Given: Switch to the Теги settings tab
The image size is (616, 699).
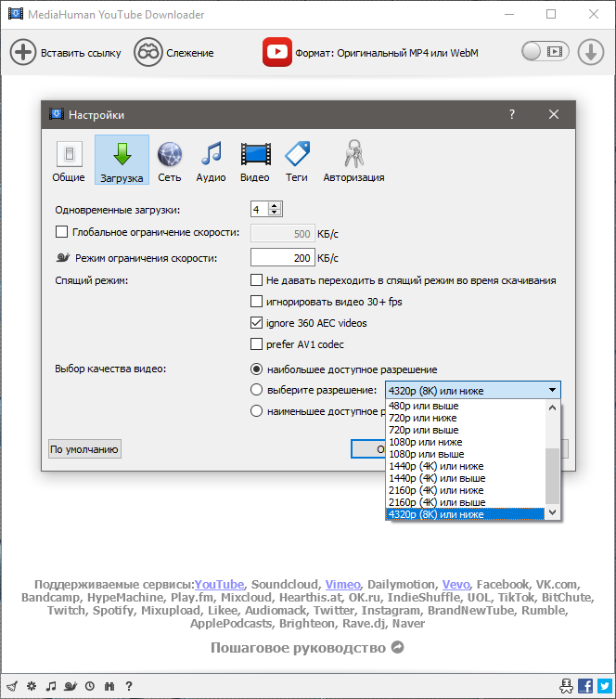Looking at the screenshot, I should click(x=297, y=161).
